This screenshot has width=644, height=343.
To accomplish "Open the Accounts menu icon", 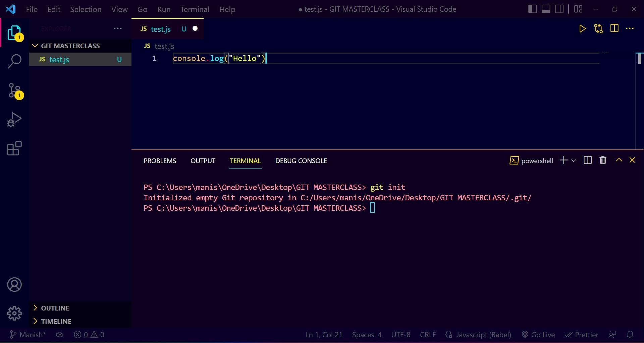I will 14,285.
